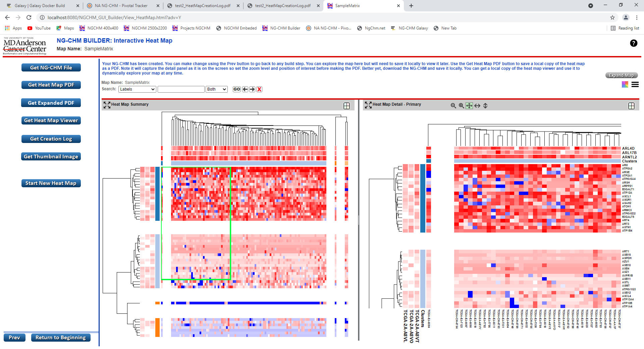Open NgChm.net bookmark
The image size is (644, 349).
[x=371, y=28]
